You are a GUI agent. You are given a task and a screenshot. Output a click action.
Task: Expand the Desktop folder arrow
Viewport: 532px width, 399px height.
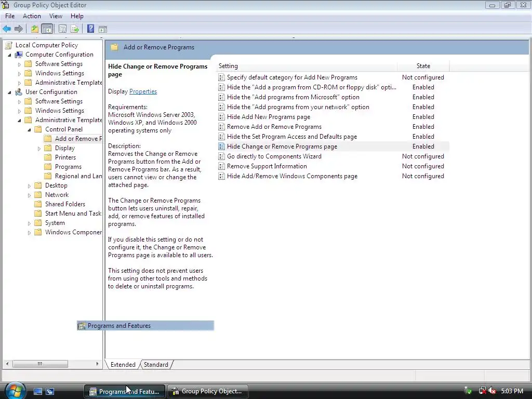(x=29, y=186)
